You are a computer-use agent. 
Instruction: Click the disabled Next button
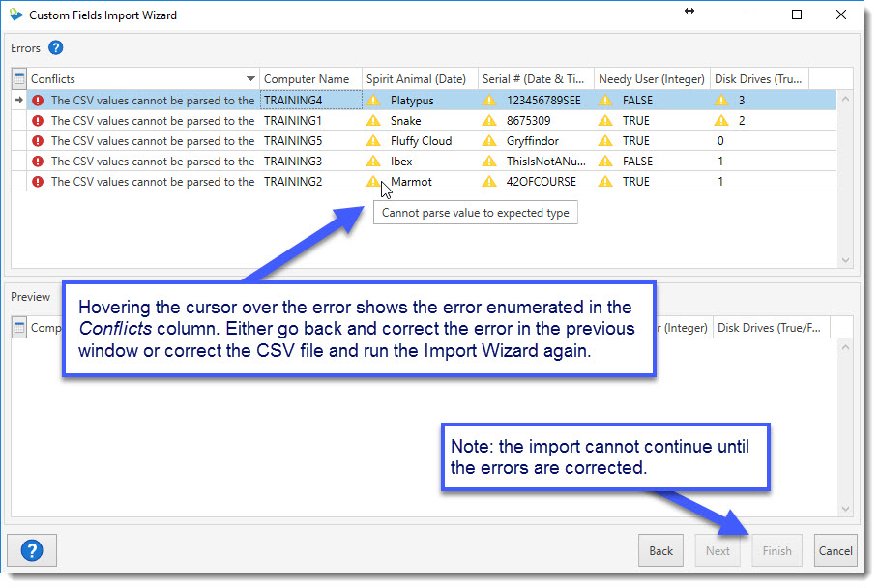coord(718,551)
